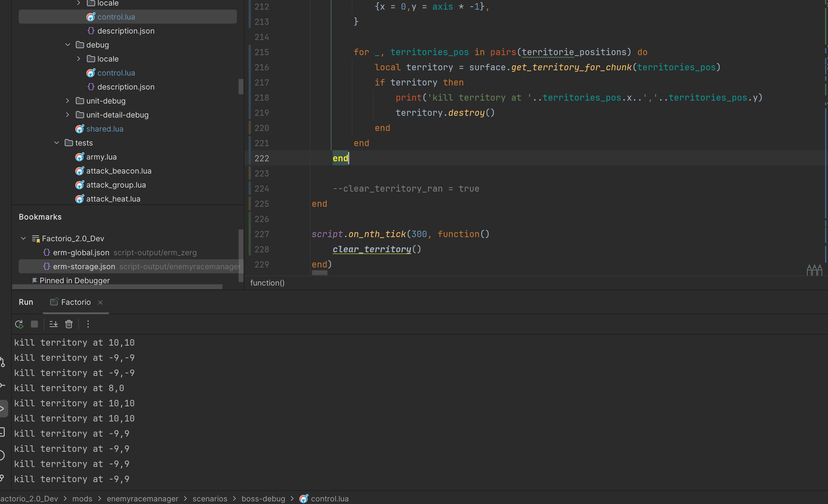
Task: Open control.lua in debug folder
Action: (x=116, y=73)
